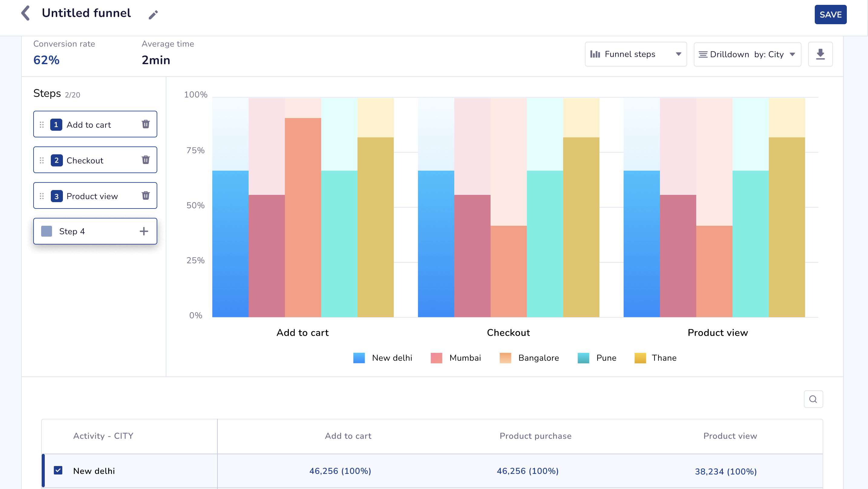The height and width of the screenshot is (489, 868).
Task: Click the Product view table column header
Action: pyautogui.click(x=730, y=436)
